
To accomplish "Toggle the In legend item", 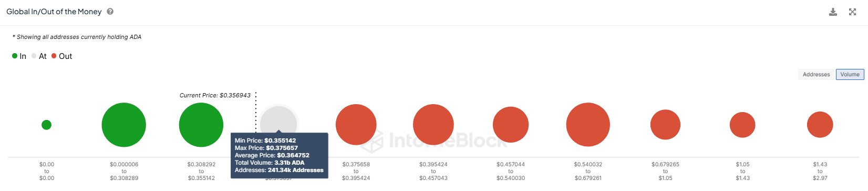I will click(x=19, y=56).
